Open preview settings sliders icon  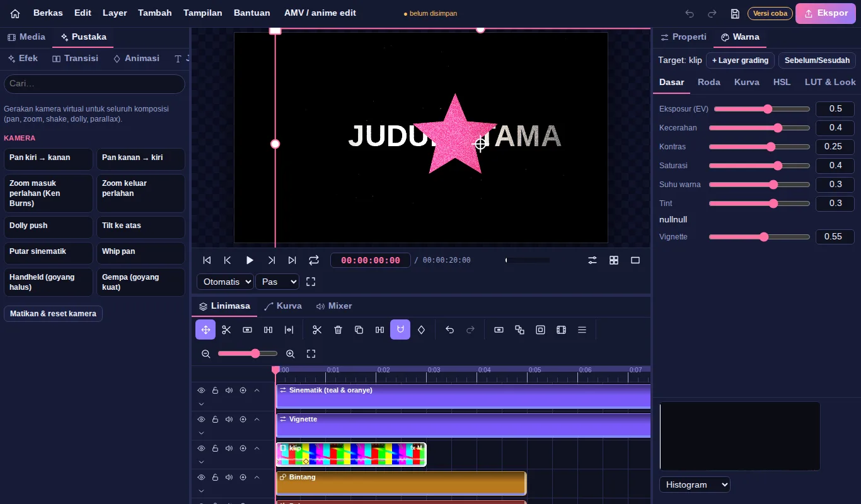pyautogui.click(x=592, y=260)
